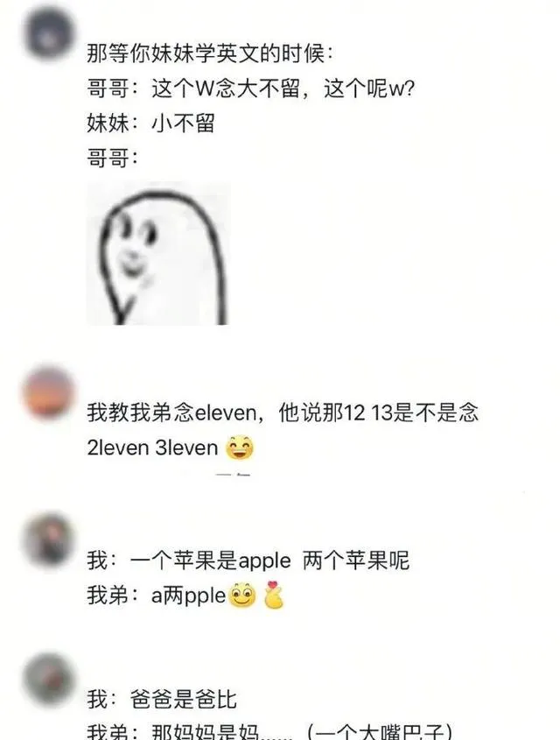Tap the sunset-colored avatar of second commenter
The width and height of the screenshot is (560, 740).
point(49,392)
